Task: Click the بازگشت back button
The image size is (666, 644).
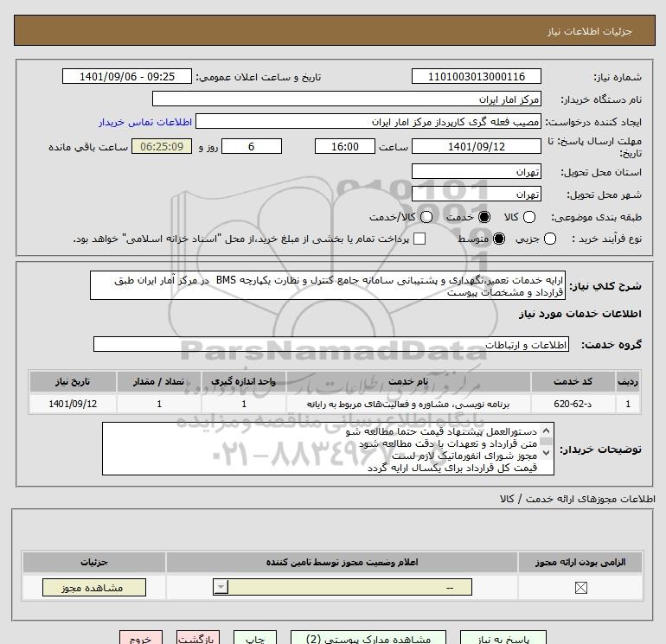Action: 198,638
